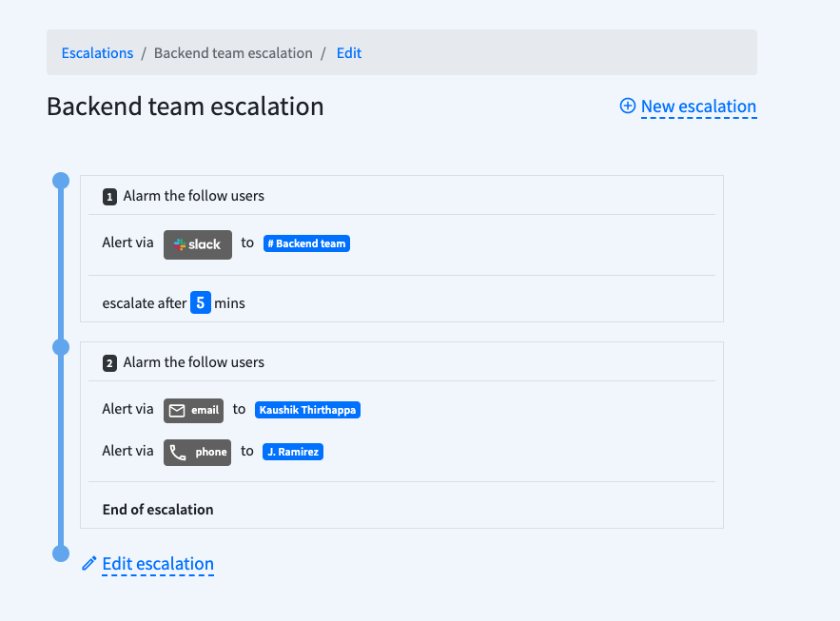Click the email envelope icon badge

pyautogui.click(x=193, y=410)
